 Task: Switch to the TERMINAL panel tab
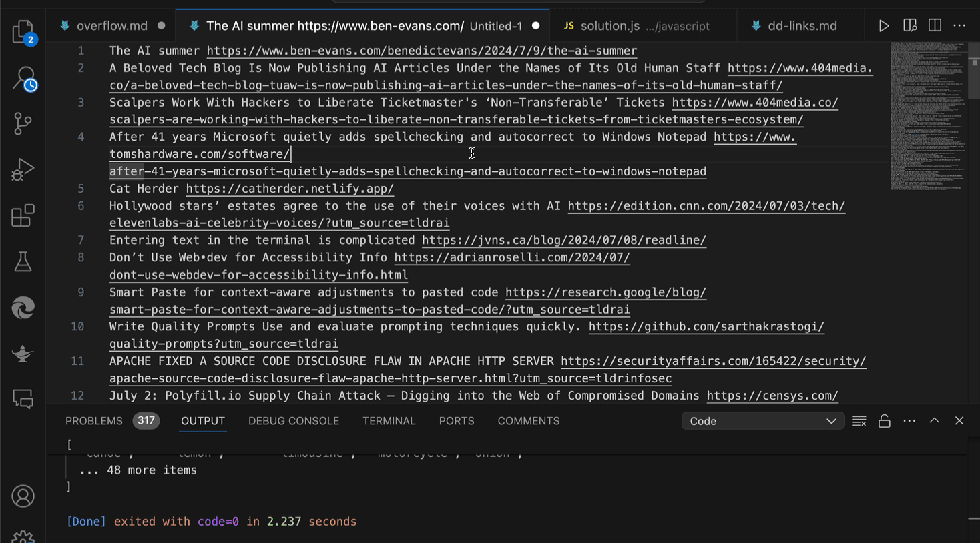[389, 421]
